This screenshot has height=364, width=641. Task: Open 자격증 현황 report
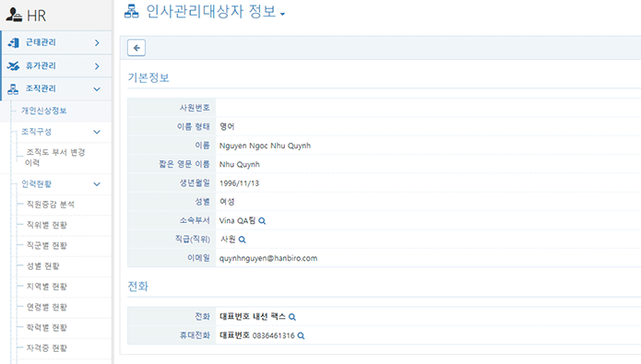pyautogui.click(x=47, y=347)
